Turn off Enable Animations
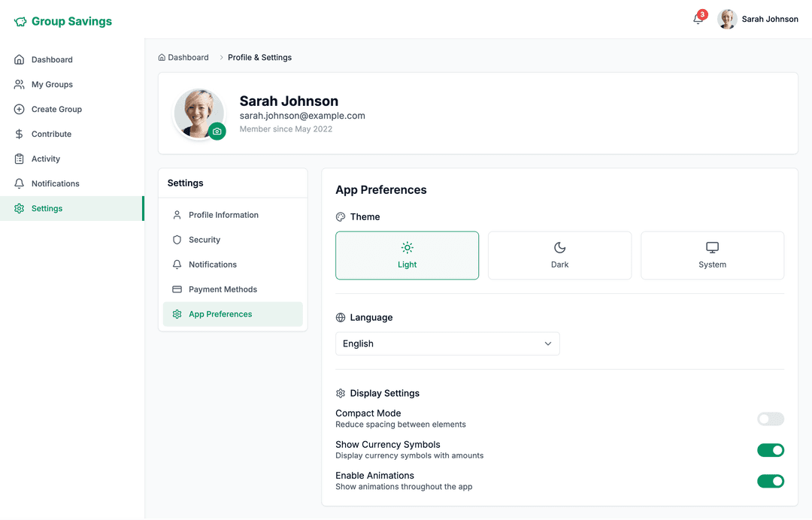Image resolution: width=812 pixels, height=520 pixels. click(x=770, y=481)
